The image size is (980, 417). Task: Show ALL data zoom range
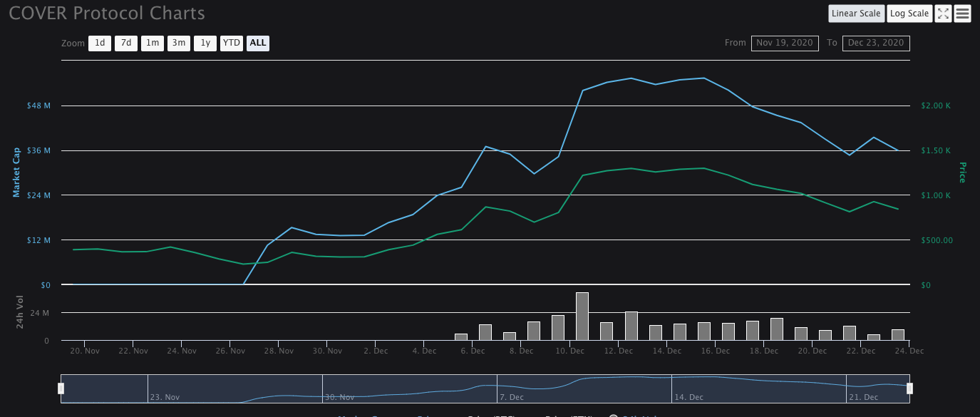tap(258, 43)
